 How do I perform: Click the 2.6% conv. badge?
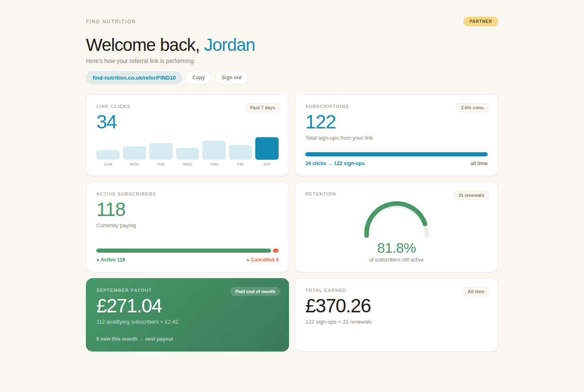coord(472,108)
